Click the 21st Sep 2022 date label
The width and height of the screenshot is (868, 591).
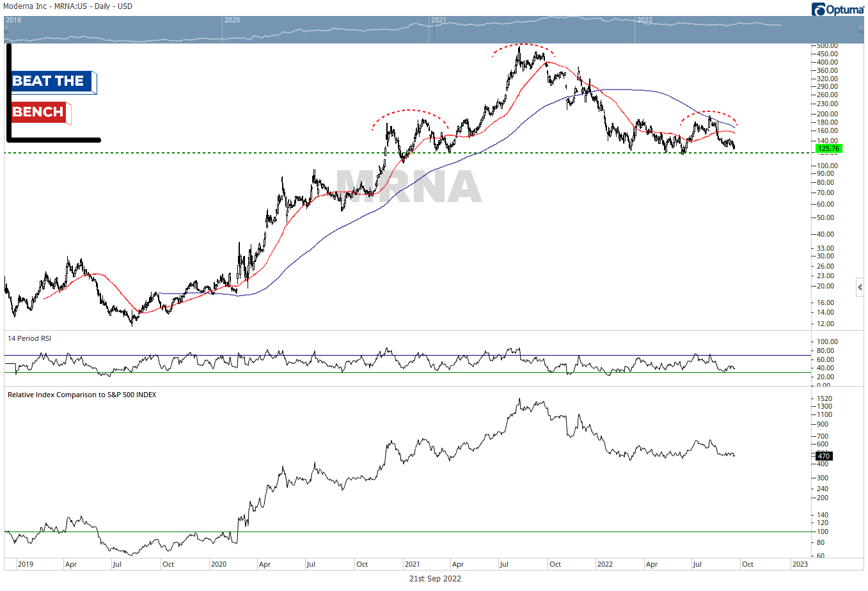coord(435,579)
